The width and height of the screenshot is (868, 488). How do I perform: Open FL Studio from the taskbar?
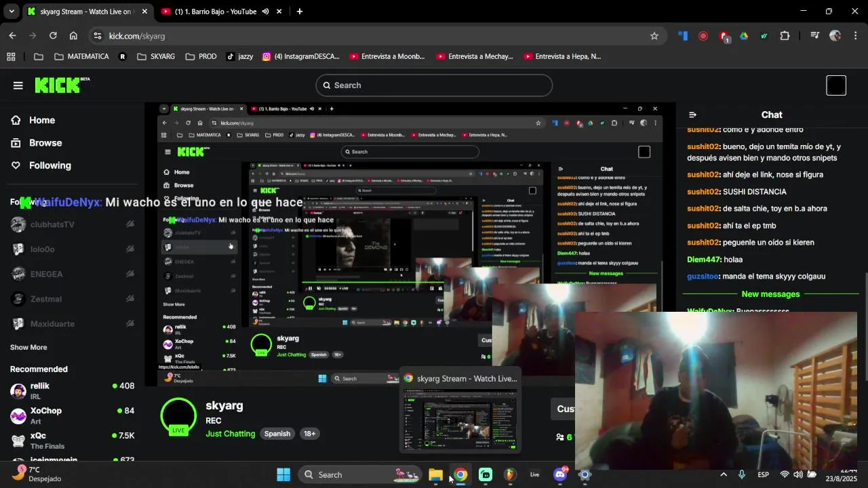(x=510, y=474)
